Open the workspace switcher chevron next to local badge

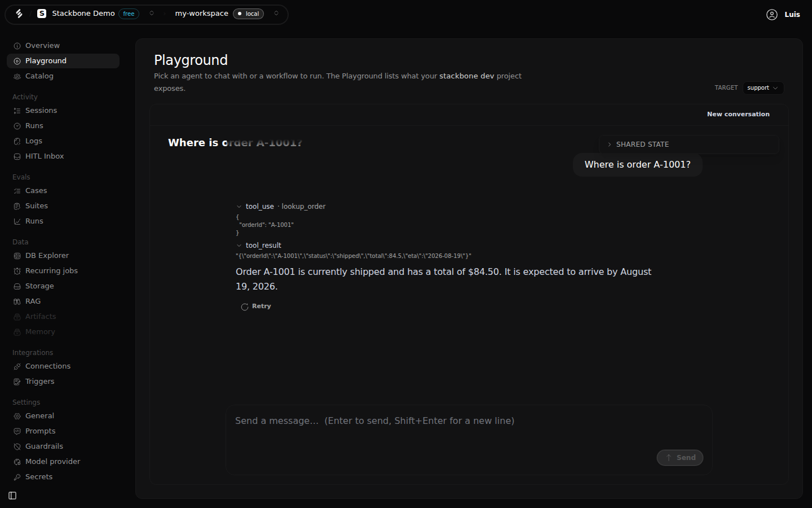point(276,14)
